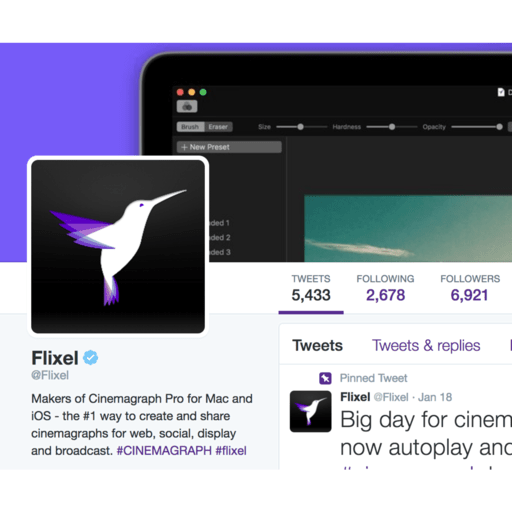The height and width of the screenshot is (512, 512).
Task: Click the @Flixel handle in pinned tweet
Action: click(x=391, y=397)
